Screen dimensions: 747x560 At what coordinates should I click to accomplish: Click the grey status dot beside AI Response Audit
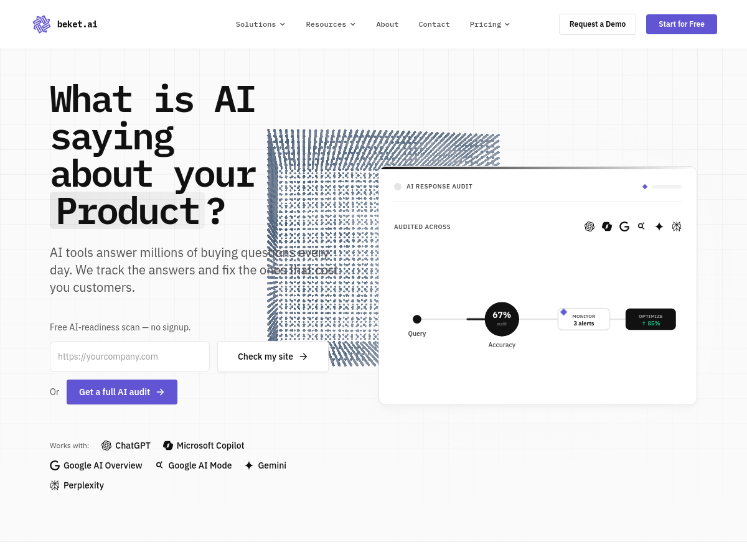coord(398,187)
